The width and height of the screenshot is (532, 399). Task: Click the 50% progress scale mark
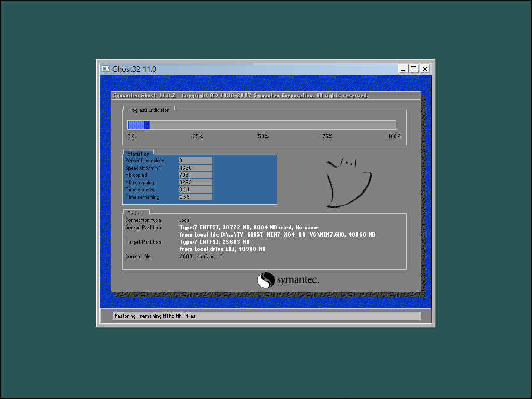point(263,136)
